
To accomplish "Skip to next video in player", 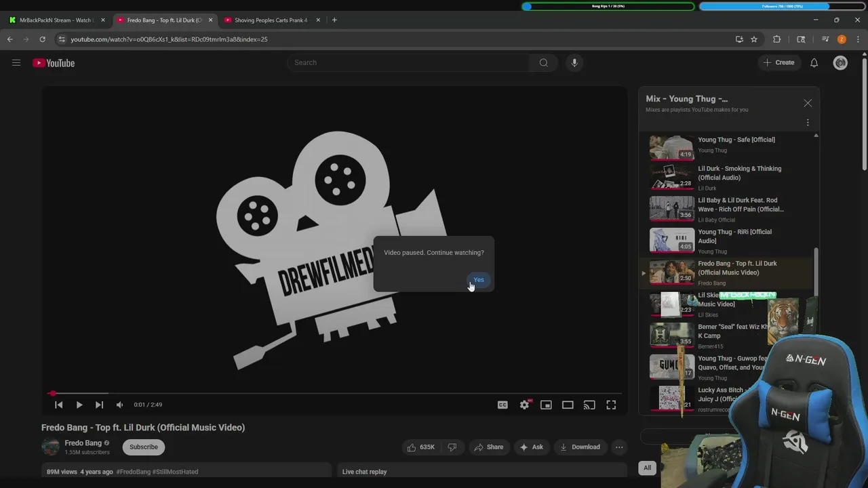I will 99,405.
